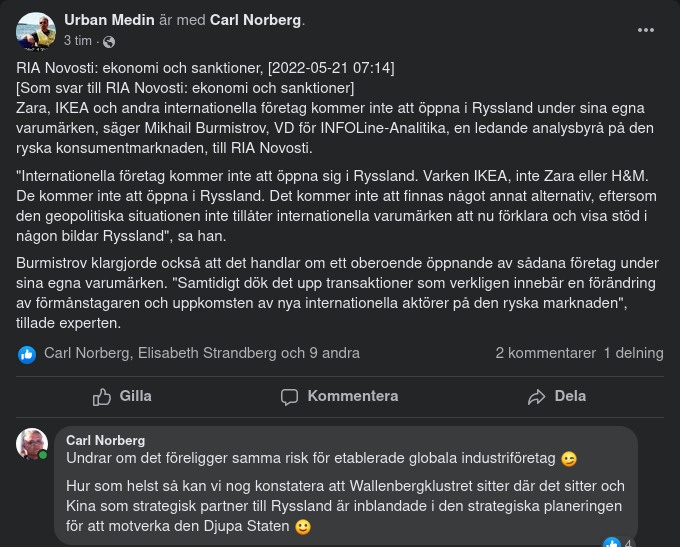680x547 pixels.
Task: Expand the '2 kommentarer' comments list
Action: click(545, 353)
